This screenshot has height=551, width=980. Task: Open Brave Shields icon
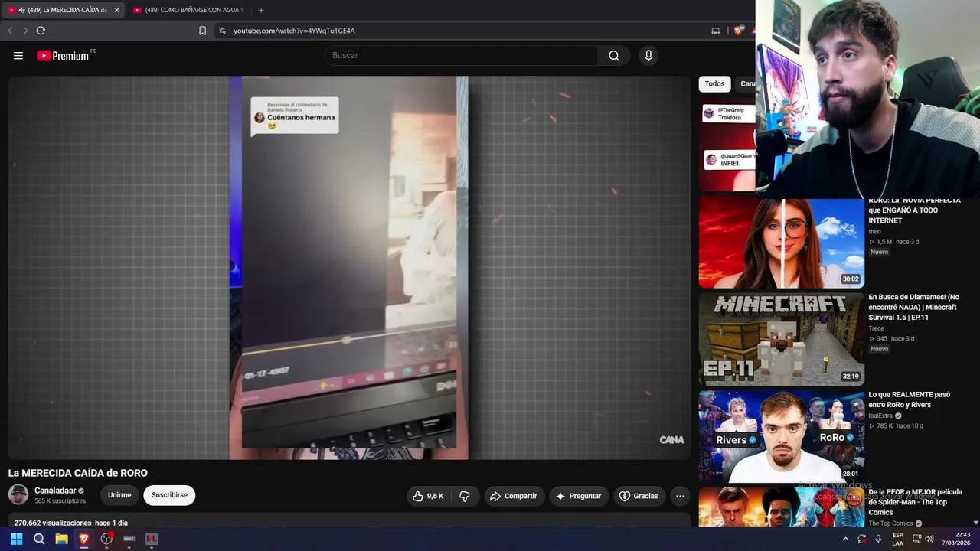(738, 31)
